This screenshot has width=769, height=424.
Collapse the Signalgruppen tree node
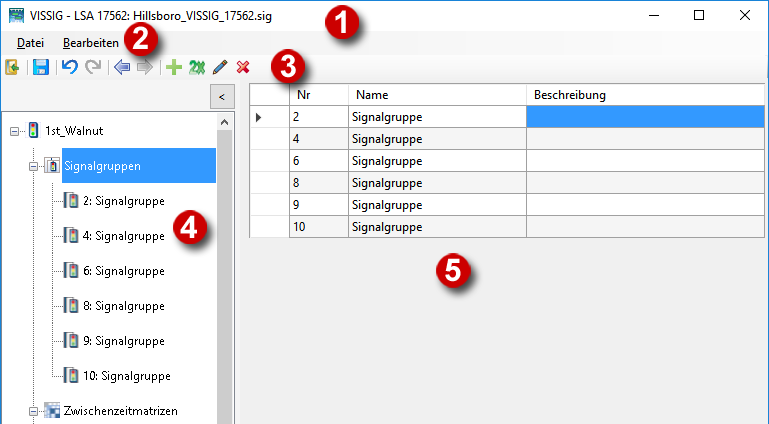34,166
